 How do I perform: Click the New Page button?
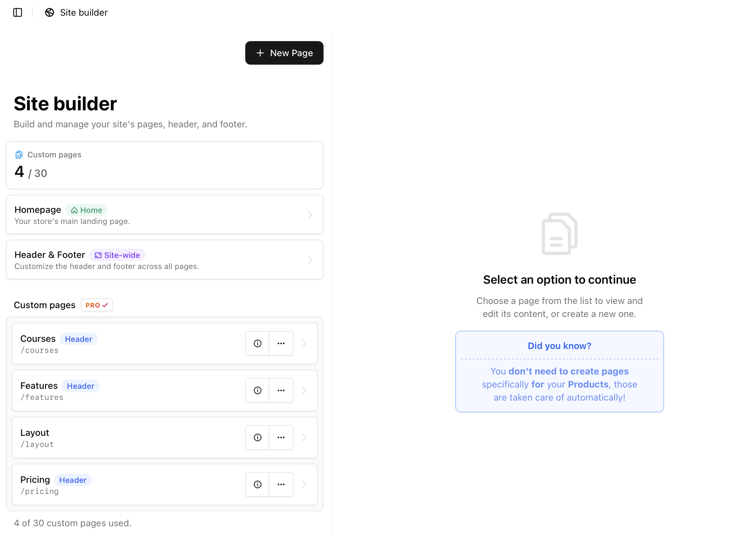coord(284,53)
